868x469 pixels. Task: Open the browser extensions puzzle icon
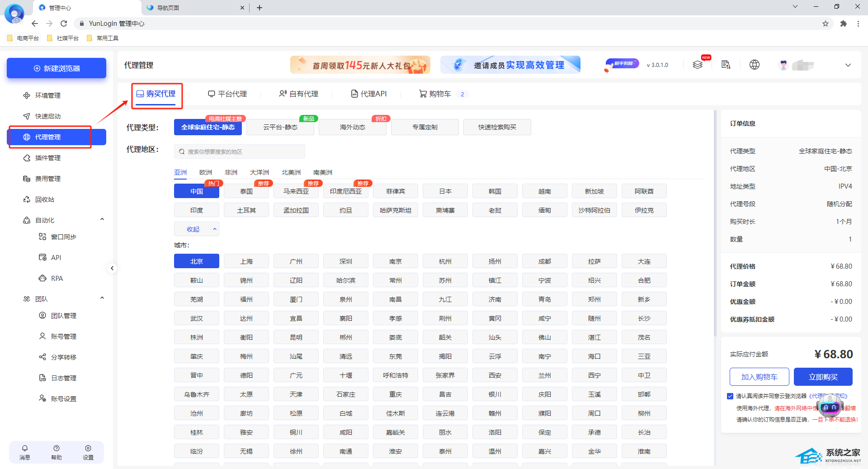(x=843, y=24)
